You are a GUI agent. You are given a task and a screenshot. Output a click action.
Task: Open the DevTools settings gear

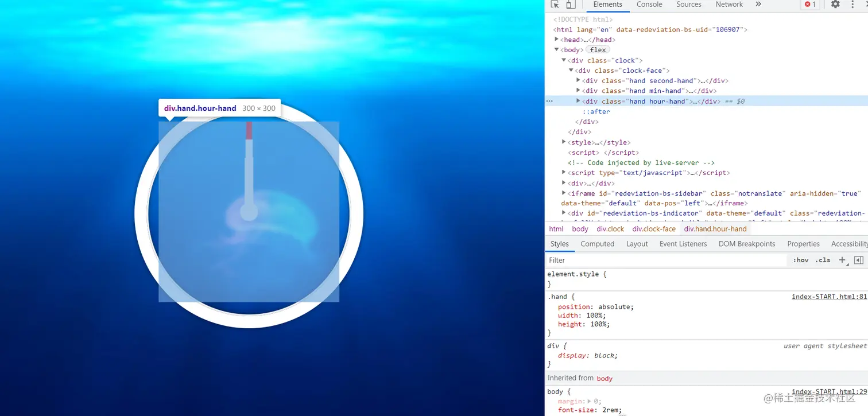pos(835,5)
